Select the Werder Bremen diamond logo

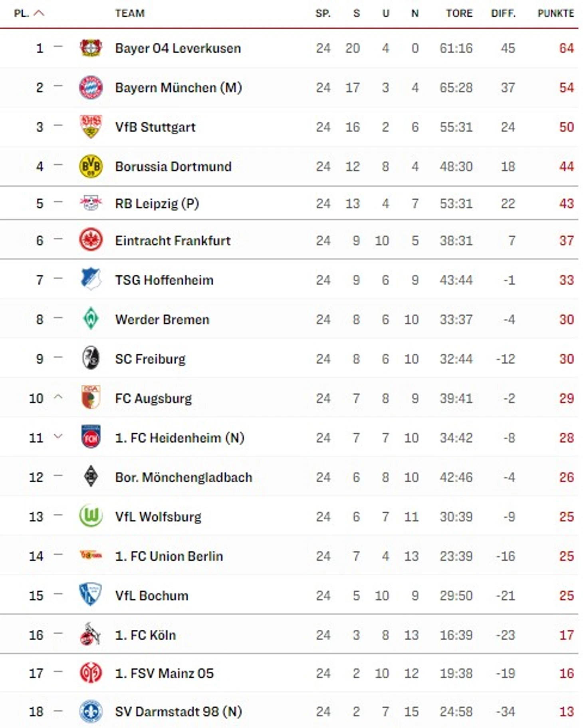coord(91,319)
